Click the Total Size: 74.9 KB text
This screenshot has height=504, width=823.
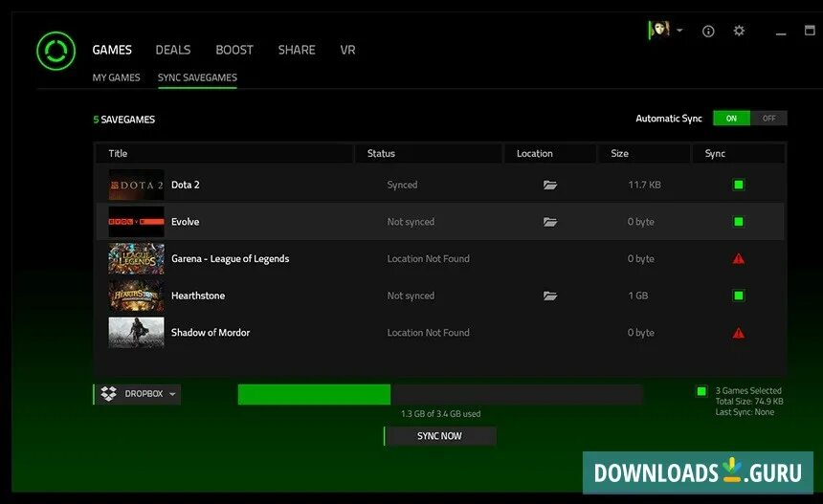tap(749, 402)
